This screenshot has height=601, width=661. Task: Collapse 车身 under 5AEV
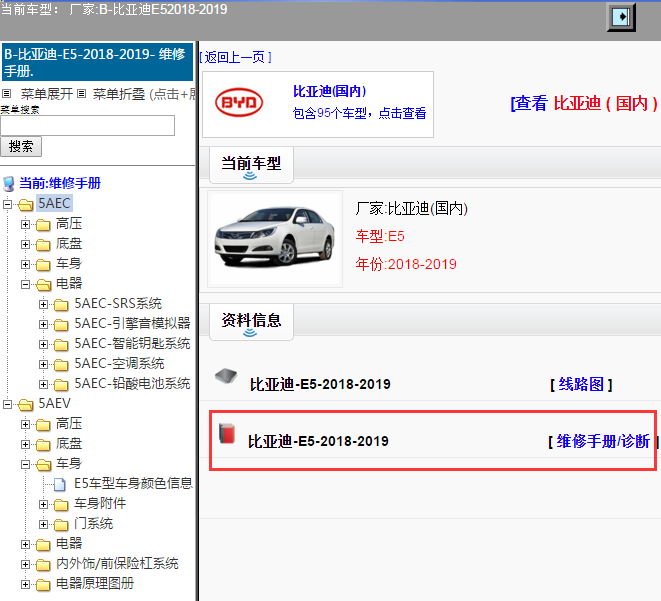click(x=25, y=464)
